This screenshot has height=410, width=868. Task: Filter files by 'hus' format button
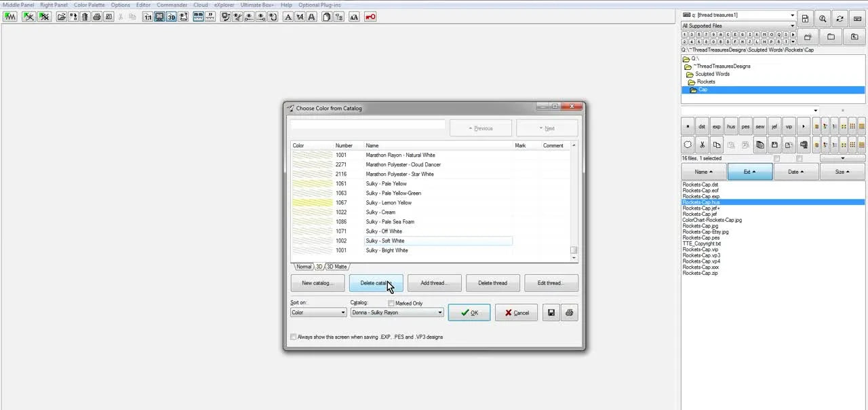[731, 126]
